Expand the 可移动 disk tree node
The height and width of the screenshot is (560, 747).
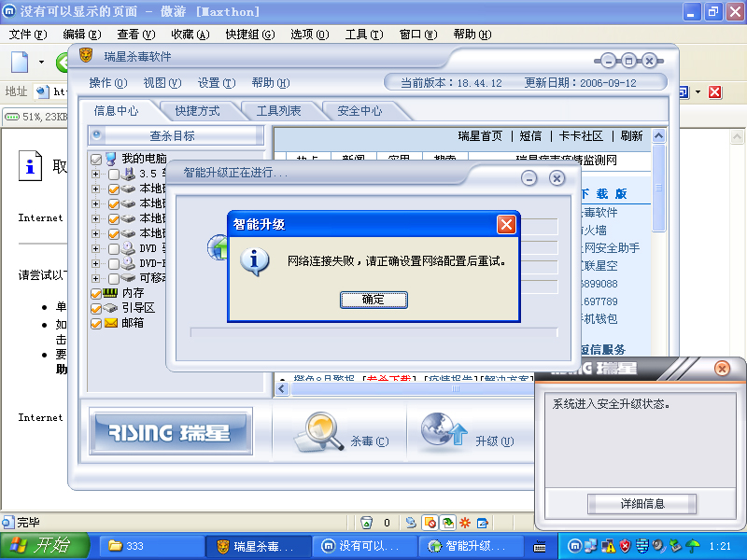(96, 278)
